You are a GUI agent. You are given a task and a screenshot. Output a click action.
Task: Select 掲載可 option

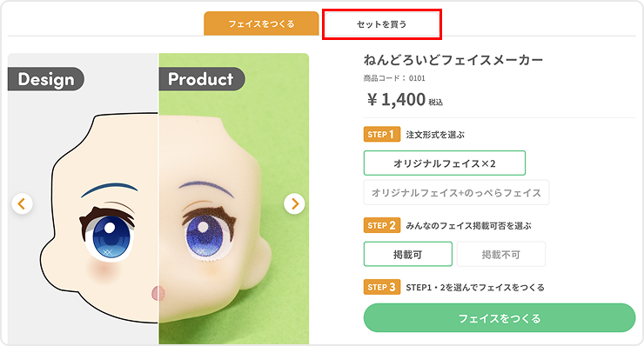(408, 255)
